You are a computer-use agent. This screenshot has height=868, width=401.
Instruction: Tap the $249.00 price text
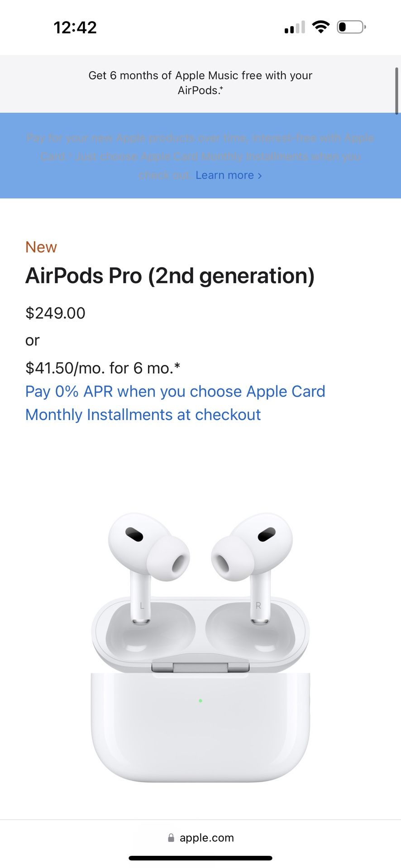[55, 313]
